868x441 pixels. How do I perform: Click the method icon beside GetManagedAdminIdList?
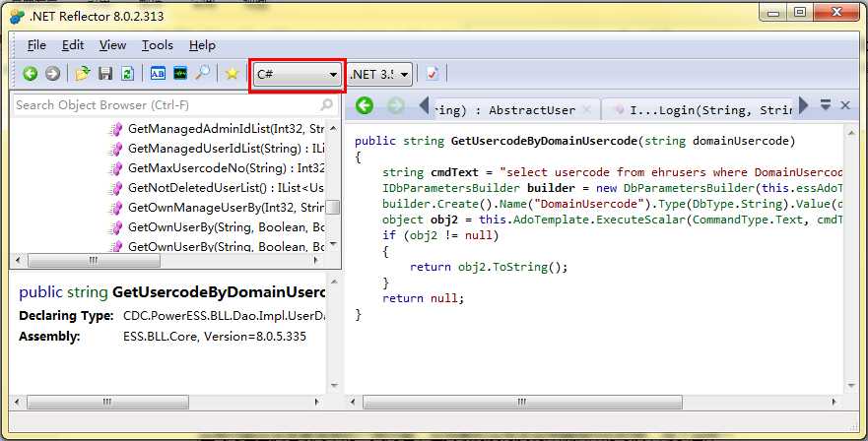coord(115,129)
